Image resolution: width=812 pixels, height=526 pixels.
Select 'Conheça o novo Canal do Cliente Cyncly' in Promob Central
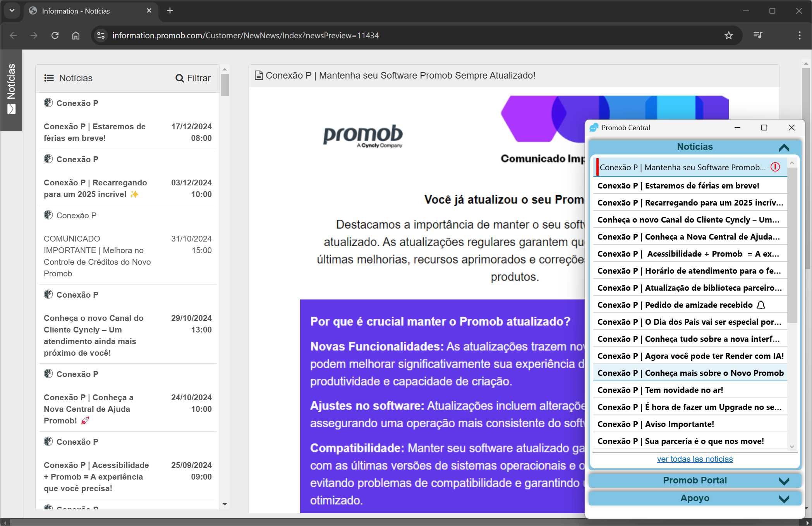pyautogui.click(x=690, y=220)
